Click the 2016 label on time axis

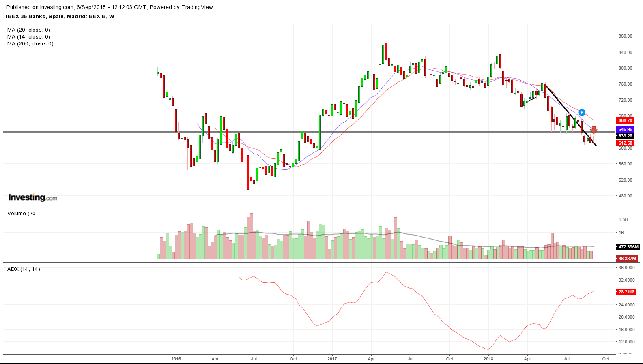click(176, 359)
